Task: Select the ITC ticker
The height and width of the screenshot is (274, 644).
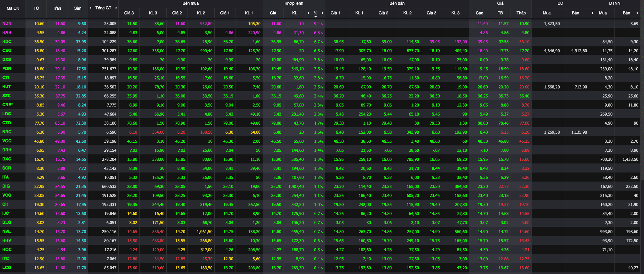Action: pyautogui.click(x=6, y=259)
